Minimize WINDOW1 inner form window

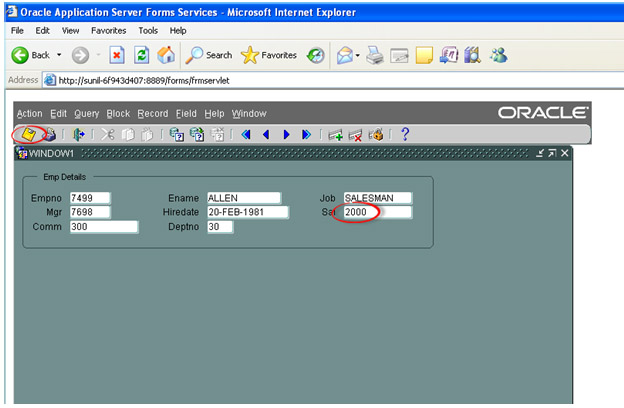tap(540, 153)
